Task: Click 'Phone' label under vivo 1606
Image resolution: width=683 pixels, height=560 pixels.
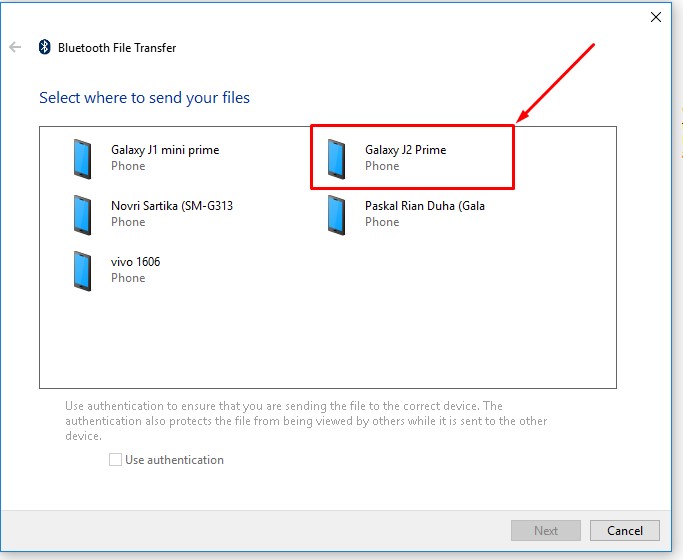Action: point(128,278)
